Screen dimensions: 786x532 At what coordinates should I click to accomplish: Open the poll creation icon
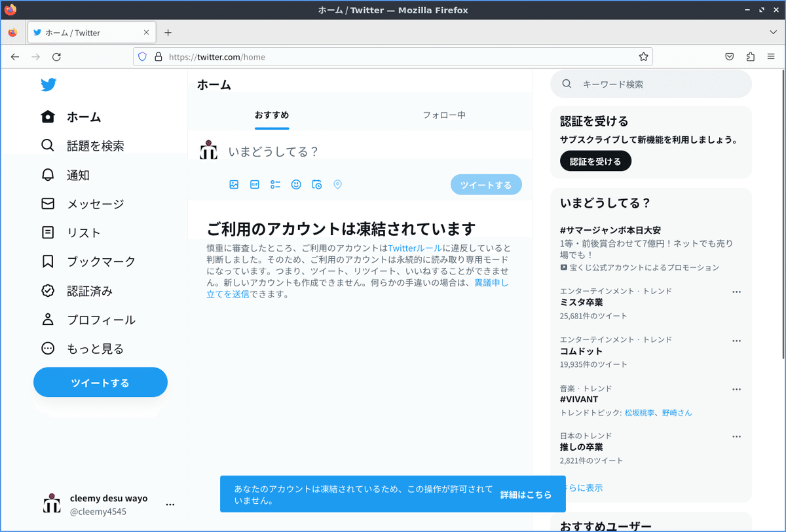275,184
